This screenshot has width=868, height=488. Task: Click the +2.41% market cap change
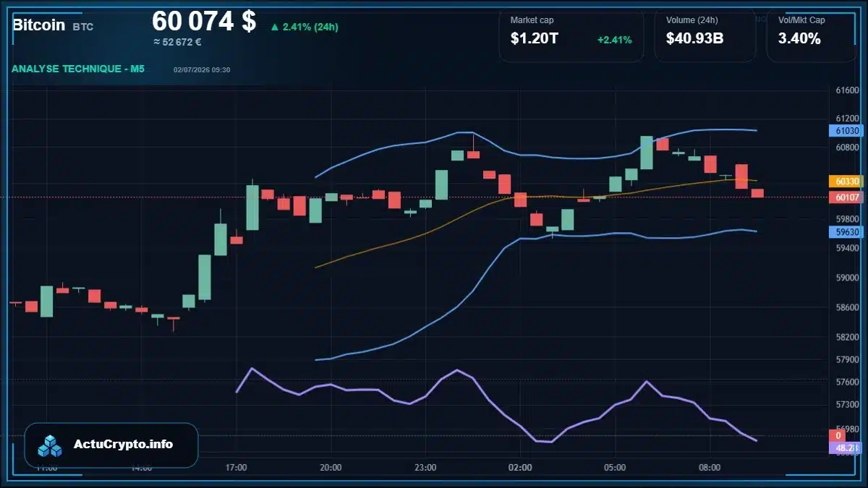coord(614,40)
